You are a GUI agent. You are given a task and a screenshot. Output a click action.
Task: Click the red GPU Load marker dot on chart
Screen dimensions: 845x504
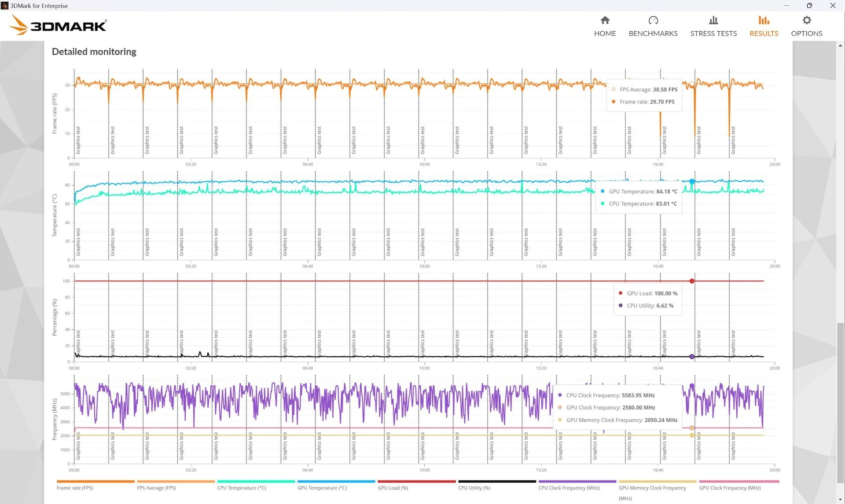(692, 281)
